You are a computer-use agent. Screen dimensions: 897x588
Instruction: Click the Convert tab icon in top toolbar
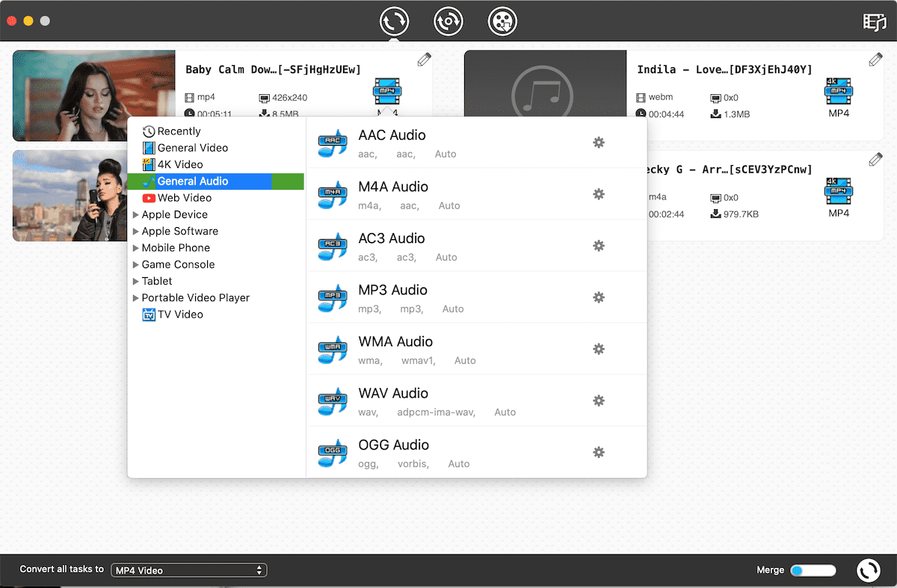(x=394, y=21)
